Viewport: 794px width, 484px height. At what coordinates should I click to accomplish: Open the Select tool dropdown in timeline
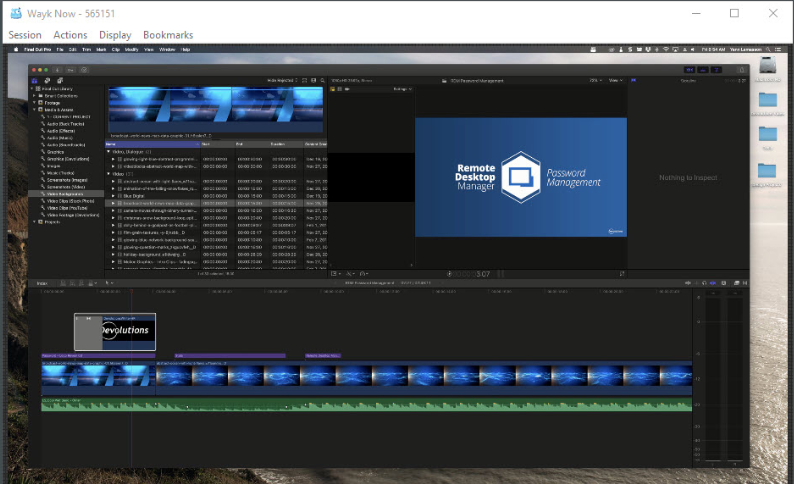(x=109, y=284)
